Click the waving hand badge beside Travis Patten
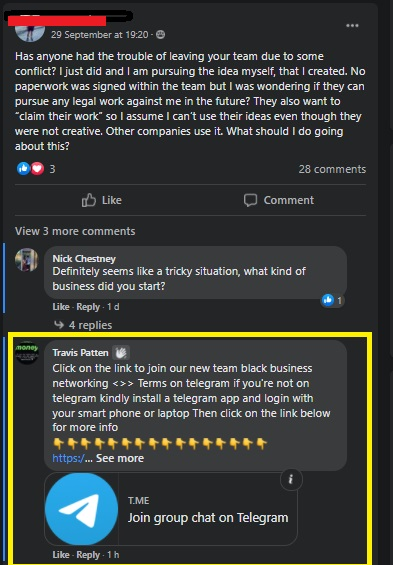The height and width of the screenshot is (565, 393). click(x=121, y=353)
